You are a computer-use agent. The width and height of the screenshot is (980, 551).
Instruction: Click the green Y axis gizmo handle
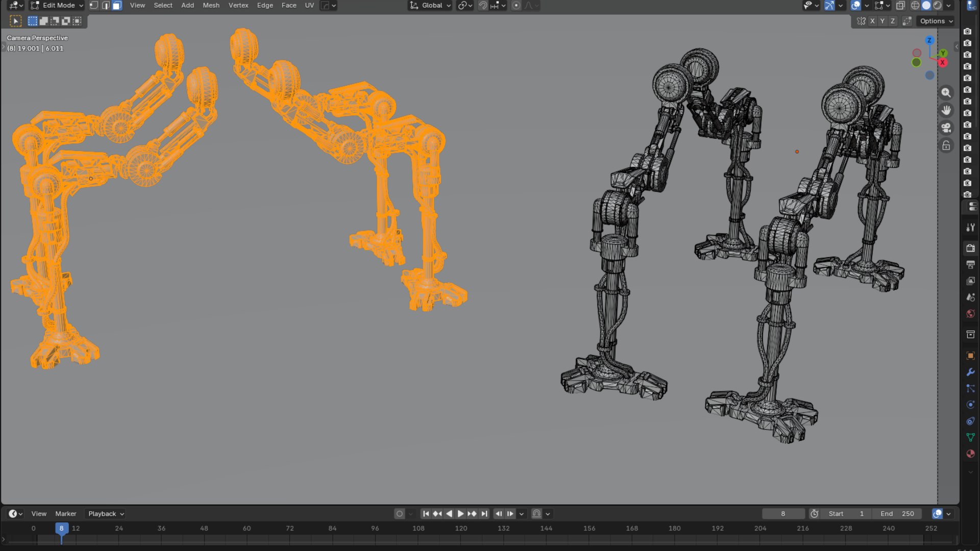click(943, 53)
